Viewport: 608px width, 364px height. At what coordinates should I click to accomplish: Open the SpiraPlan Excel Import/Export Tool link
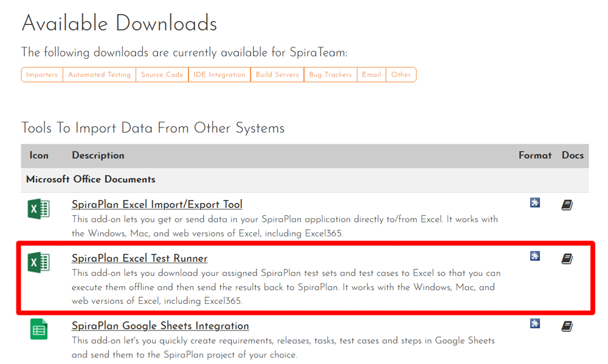157,204
